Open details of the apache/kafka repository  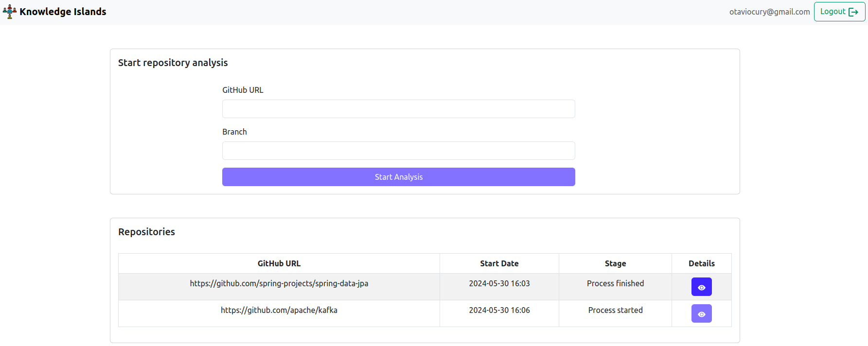pyautogui.click(x=701, y=313)
